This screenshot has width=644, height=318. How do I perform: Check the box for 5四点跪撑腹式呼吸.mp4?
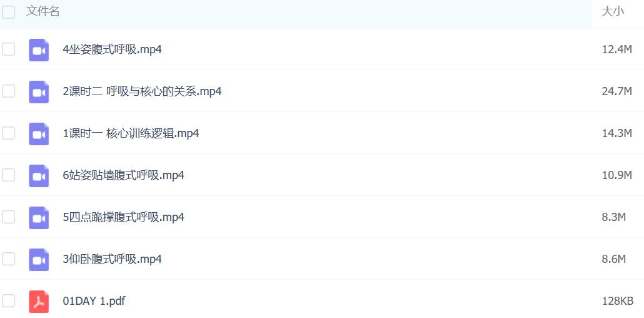[x=8, y=217]
